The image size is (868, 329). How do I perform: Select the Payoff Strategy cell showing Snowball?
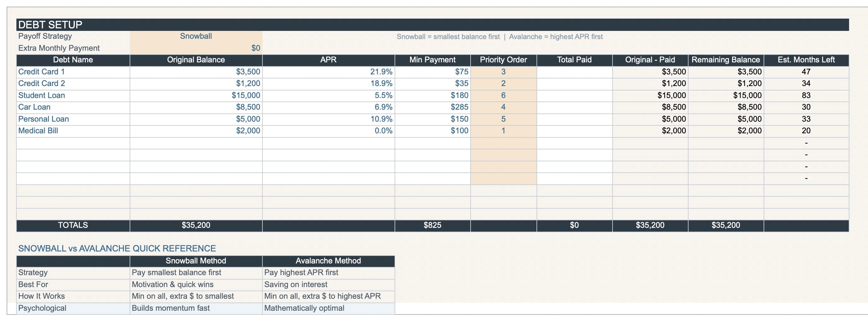coord(196,36)
